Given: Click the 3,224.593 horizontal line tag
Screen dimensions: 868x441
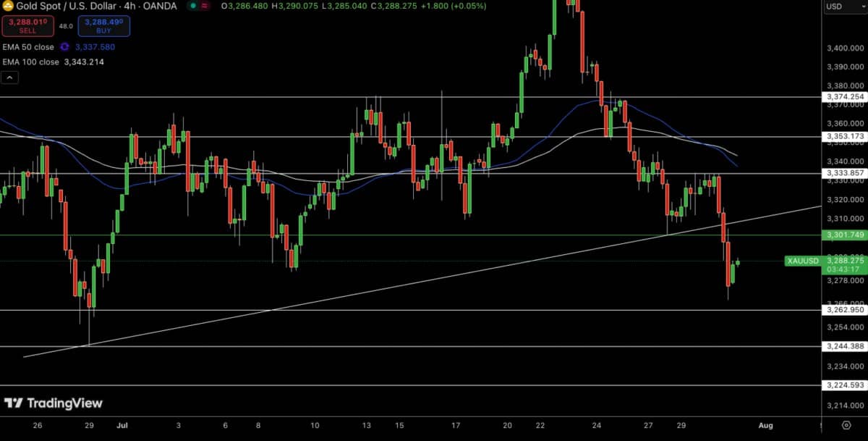Looking at the screenshot, I should click(x=845, y=385).
